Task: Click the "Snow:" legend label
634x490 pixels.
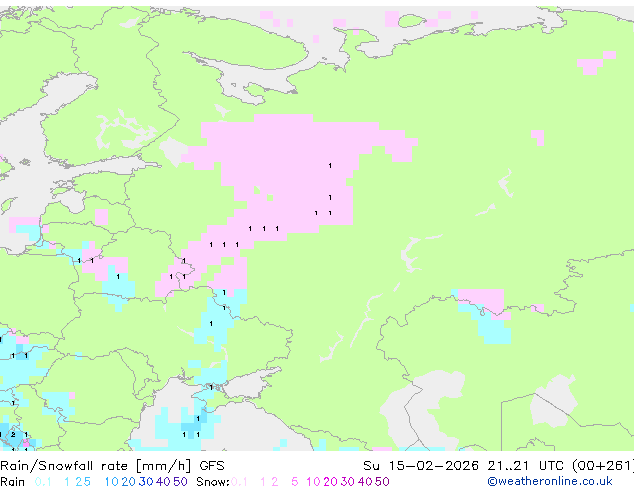Action: click(x=213, y=482)
